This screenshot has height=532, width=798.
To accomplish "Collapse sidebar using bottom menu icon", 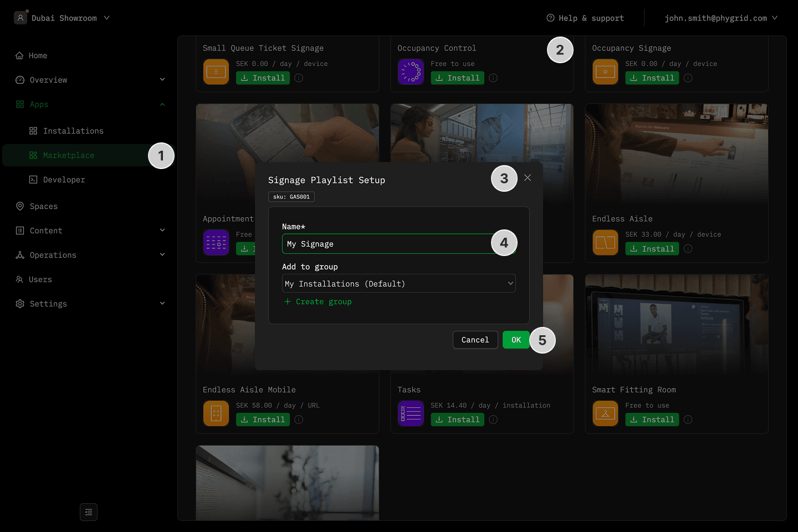I will [89, 512].
